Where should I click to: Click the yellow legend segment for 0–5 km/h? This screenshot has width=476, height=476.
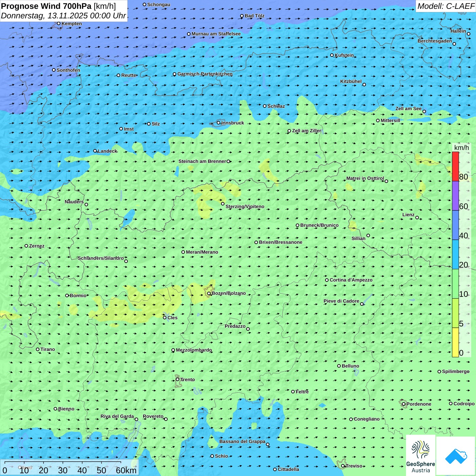click(455, 342)
